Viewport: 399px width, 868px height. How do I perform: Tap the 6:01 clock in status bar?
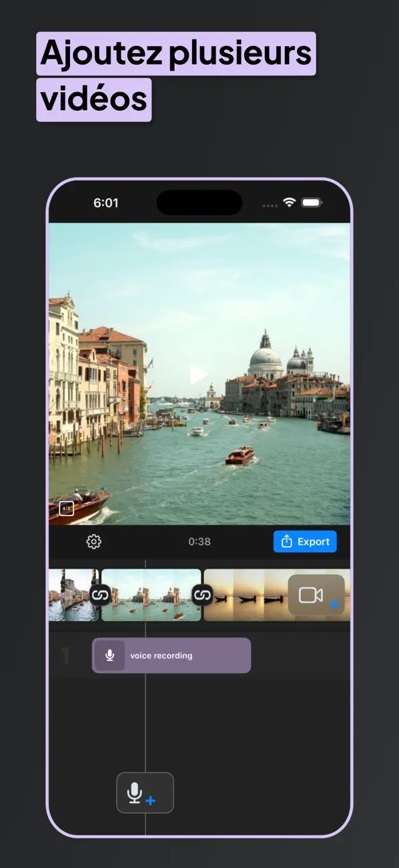pyautogui.click(x=105, y=203)
